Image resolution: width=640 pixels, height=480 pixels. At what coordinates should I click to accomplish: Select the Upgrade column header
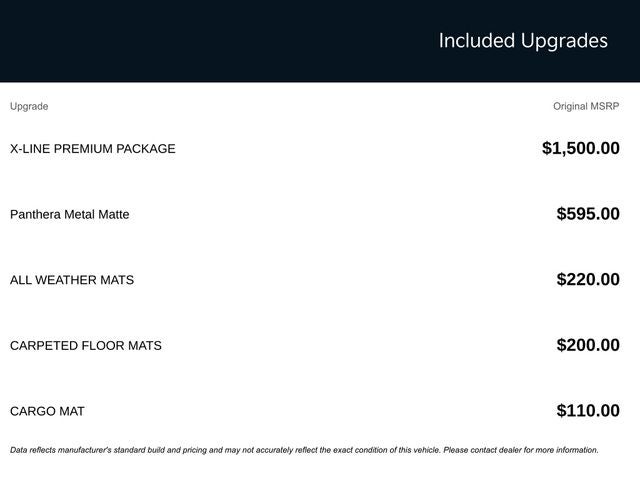click(x=29, y=106)
